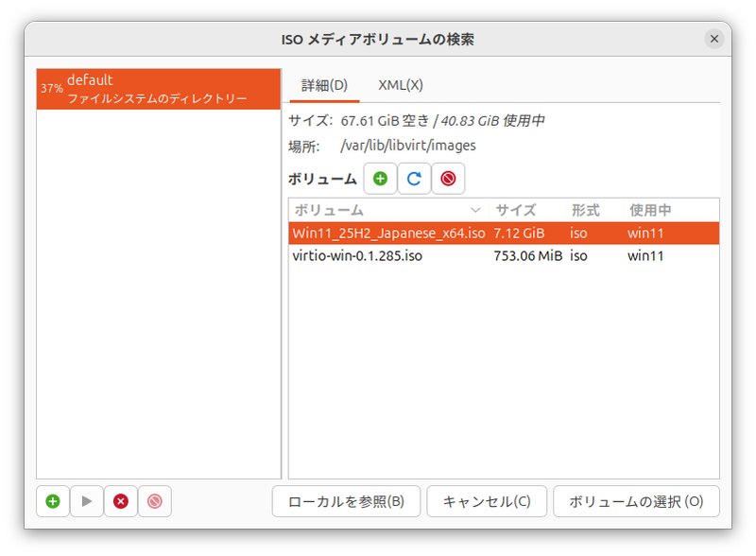Create a new volume with the green plus icon
756x556 pixels.
tap(380, 178)
